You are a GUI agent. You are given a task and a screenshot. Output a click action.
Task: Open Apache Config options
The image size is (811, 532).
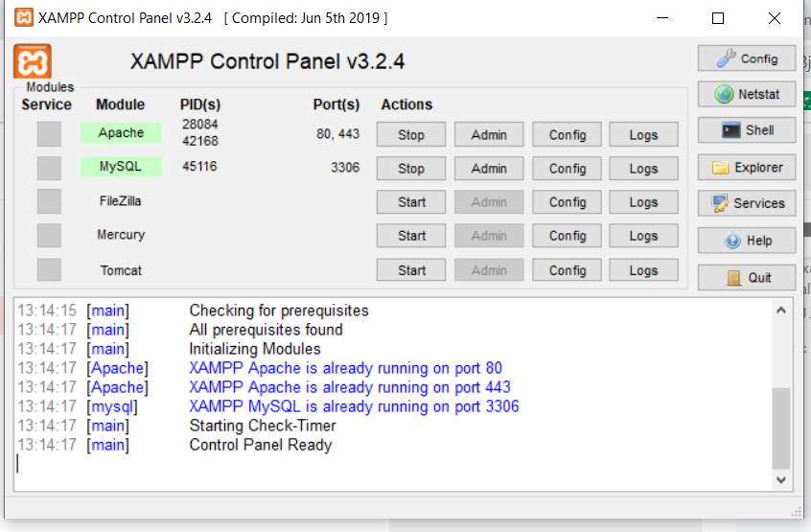coord(567,134)
